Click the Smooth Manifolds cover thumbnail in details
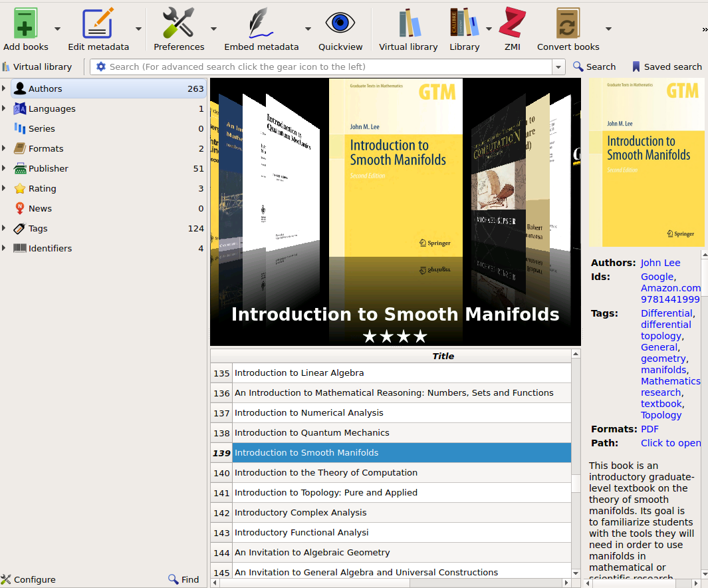 tap(646, 162)
